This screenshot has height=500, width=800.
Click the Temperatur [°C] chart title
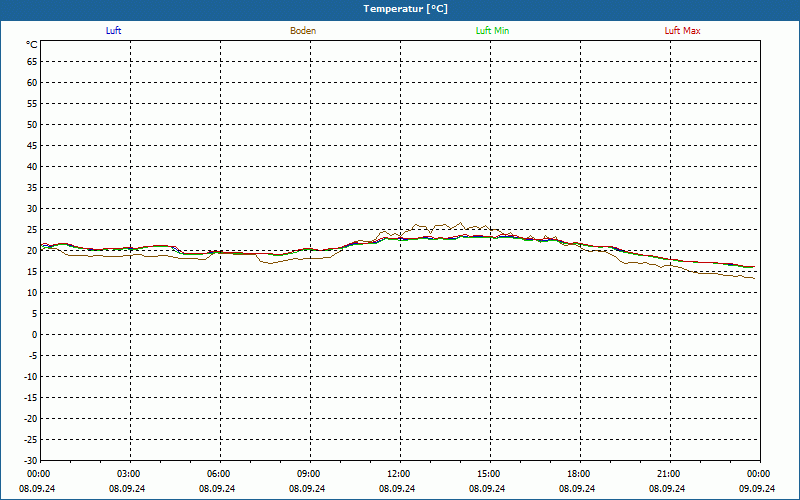(406, 9)
